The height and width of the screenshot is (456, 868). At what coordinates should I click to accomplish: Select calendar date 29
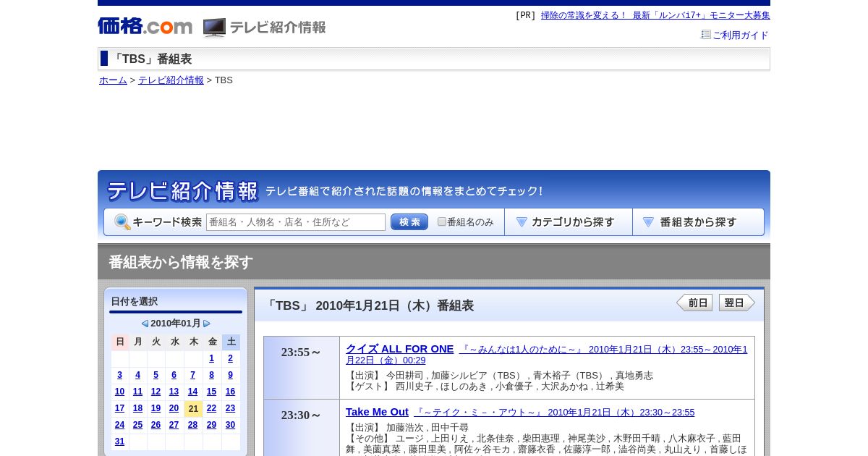click(x=211, y=425)
